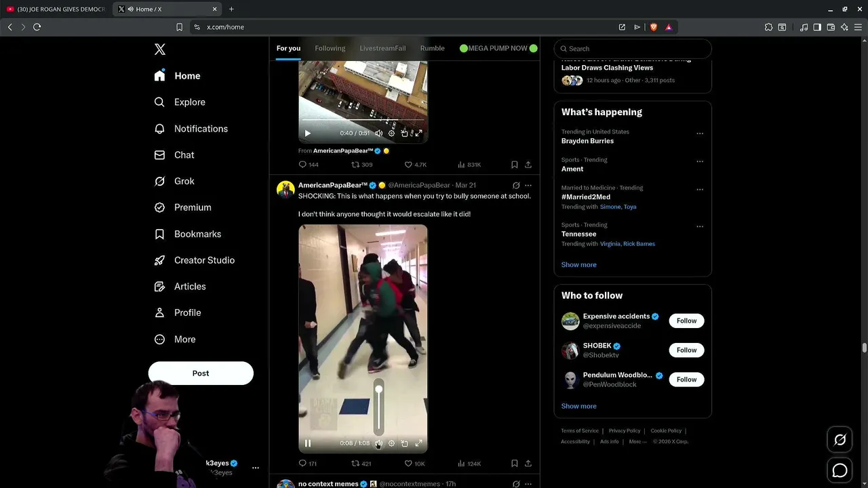Open the floating Grok button
This screenshot has width=868, height=488.
pyautogui.click(x=840, y=440)
